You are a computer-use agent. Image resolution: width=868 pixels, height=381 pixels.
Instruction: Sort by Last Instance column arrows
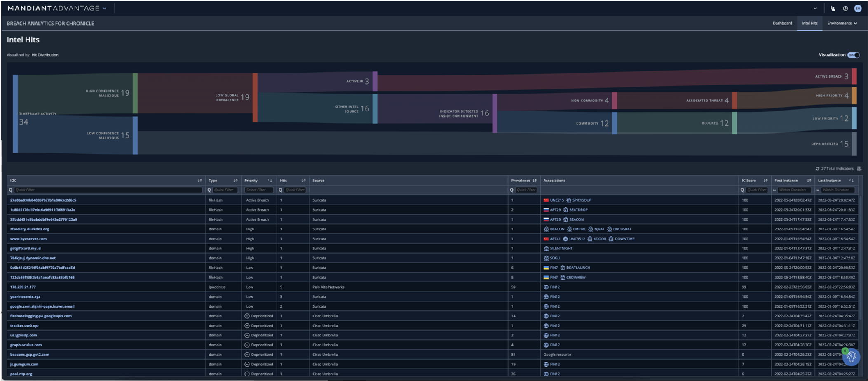coord(852,181)
